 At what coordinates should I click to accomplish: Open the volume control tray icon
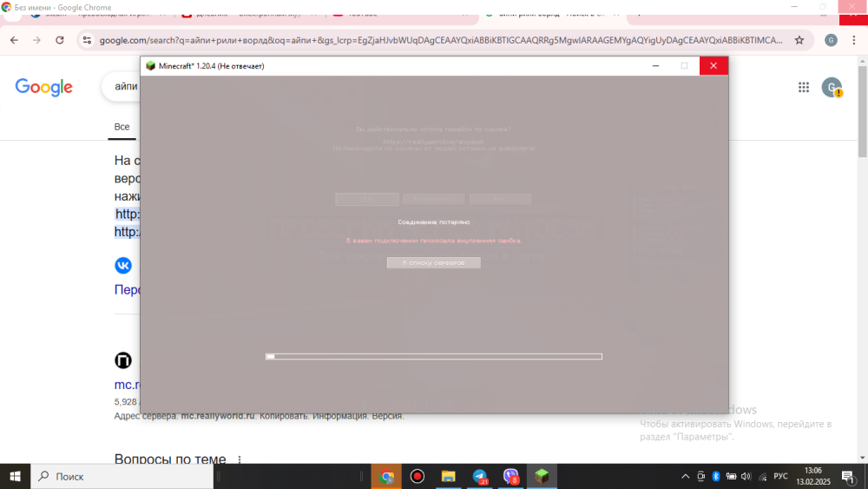pyautogui.click(x=746, y=476)
